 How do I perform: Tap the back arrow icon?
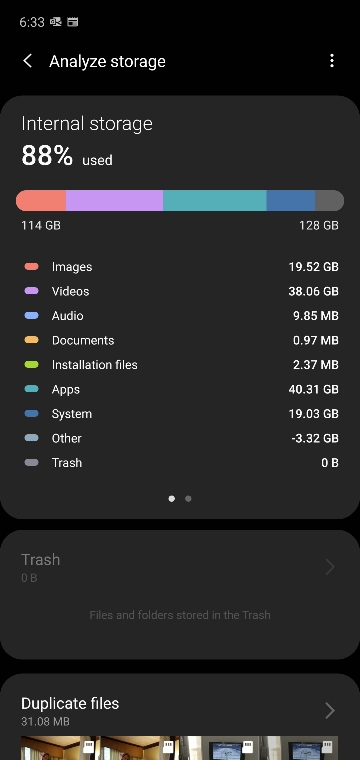point(28,61)
